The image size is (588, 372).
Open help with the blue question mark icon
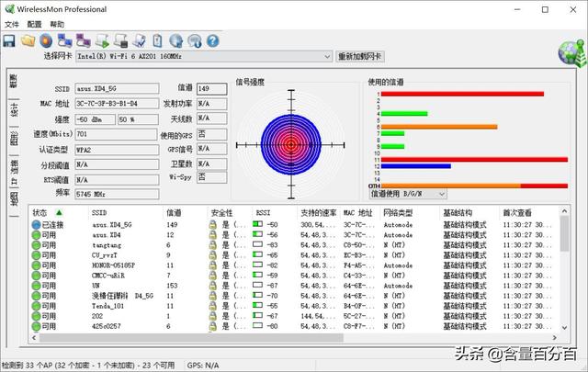click(212, 40)
